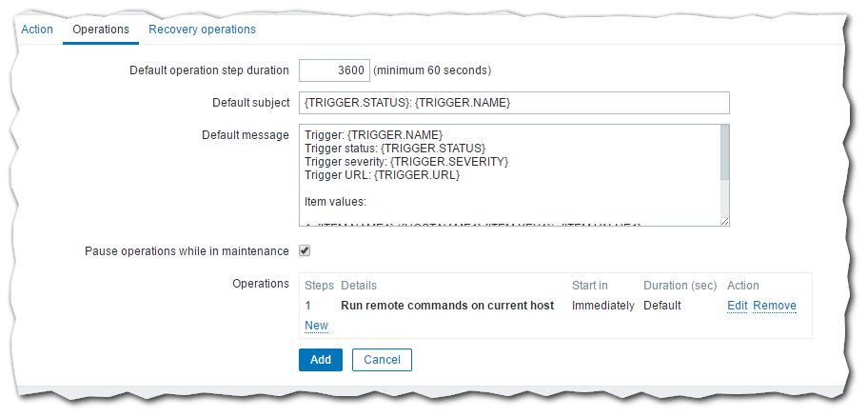Viewport: 868px width, 418px height.
Task: Click the Default message label
Action: point(246,135)
